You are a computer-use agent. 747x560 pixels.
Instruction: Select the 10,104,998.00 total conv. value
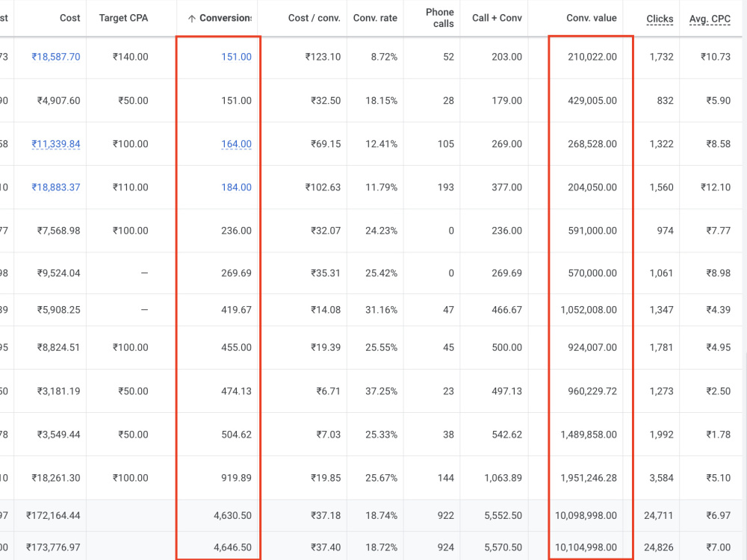coord(586,547)
